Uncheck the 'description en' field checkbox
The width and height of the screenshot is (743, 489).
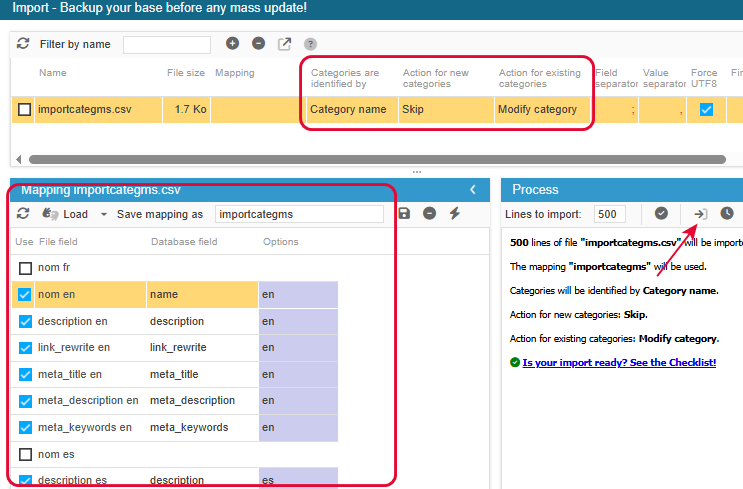[x=25, y=322]
